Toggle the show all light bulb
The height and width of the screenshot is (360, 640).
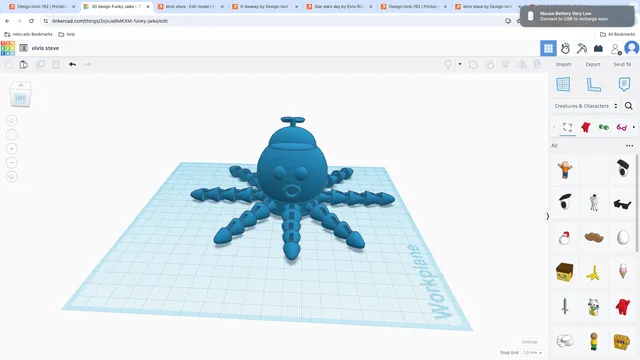coord(448,64)
